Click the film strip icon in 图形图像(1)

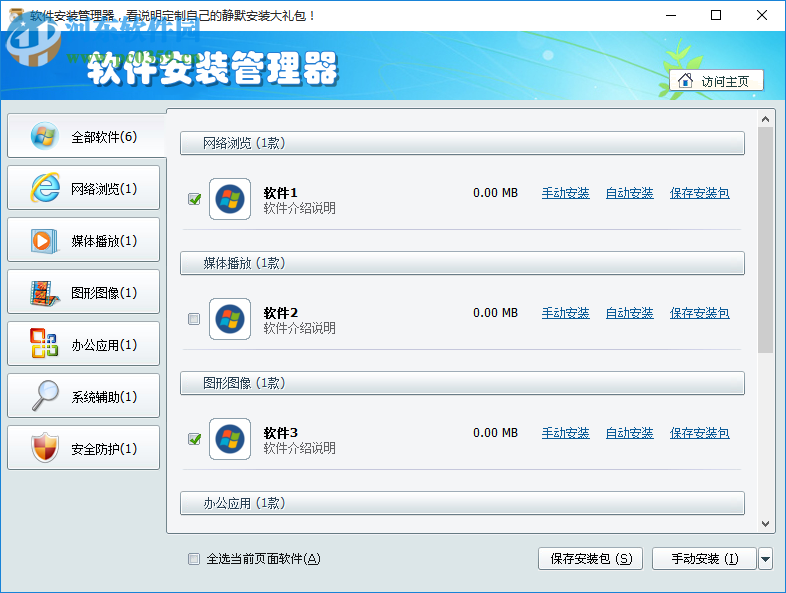click(44, 293)
